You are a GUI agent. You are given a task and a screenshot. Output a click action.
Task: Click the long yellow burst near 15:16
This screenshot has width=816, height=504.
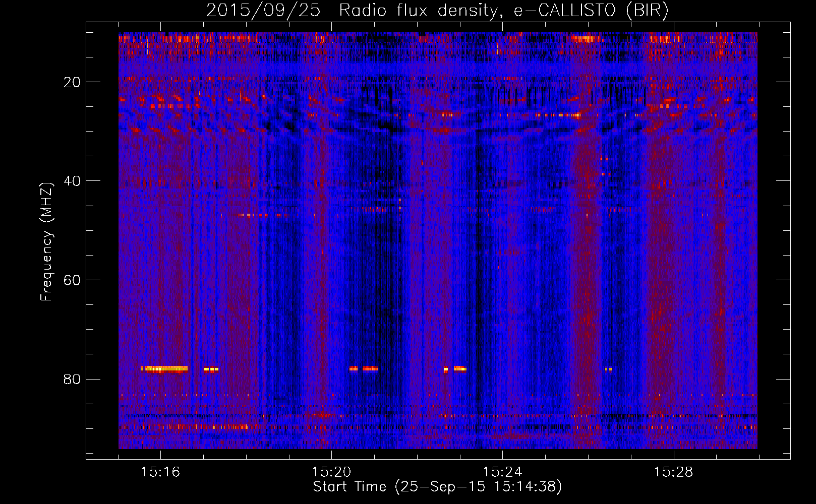click(164, 369)
